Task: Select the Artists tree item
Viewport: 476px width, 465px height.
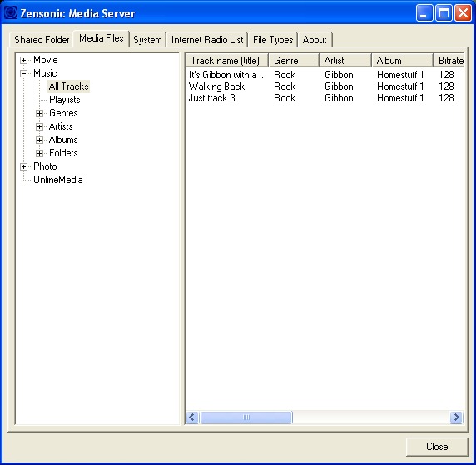Action: 61,126
